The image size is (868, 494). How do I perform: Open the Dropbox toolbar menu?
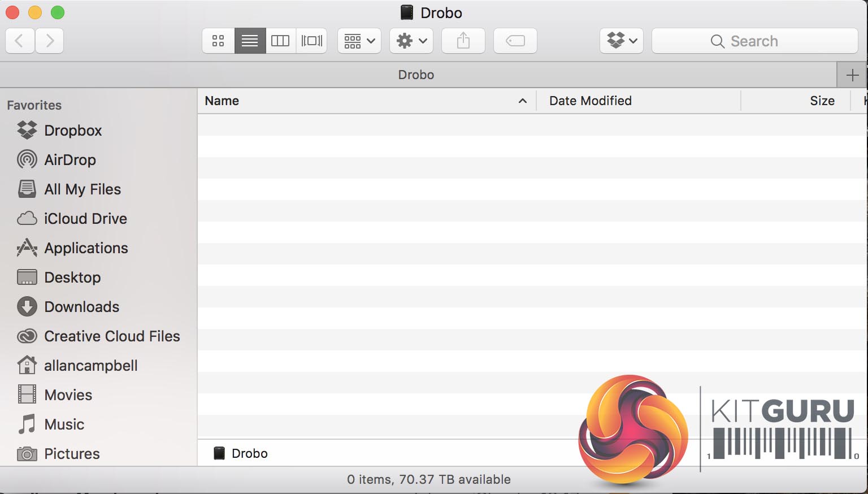[622, 41]
